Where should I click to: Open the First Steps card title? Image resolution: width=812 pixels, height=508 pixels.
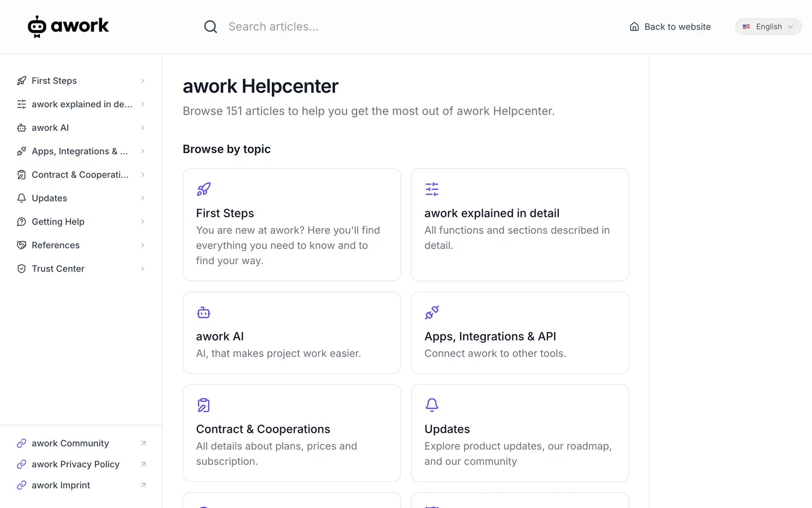coord(225,213)
